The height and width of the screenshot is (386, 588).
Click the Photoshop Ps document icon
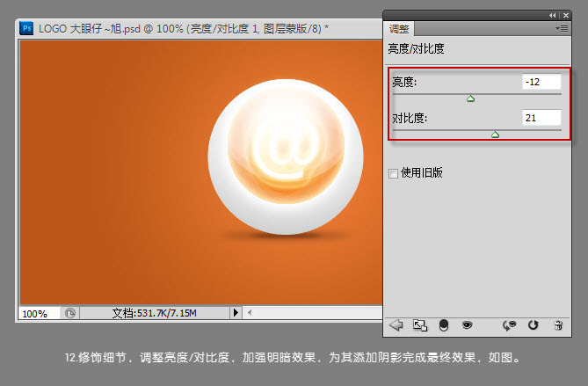pyautogui.click(x=26, y=28)
